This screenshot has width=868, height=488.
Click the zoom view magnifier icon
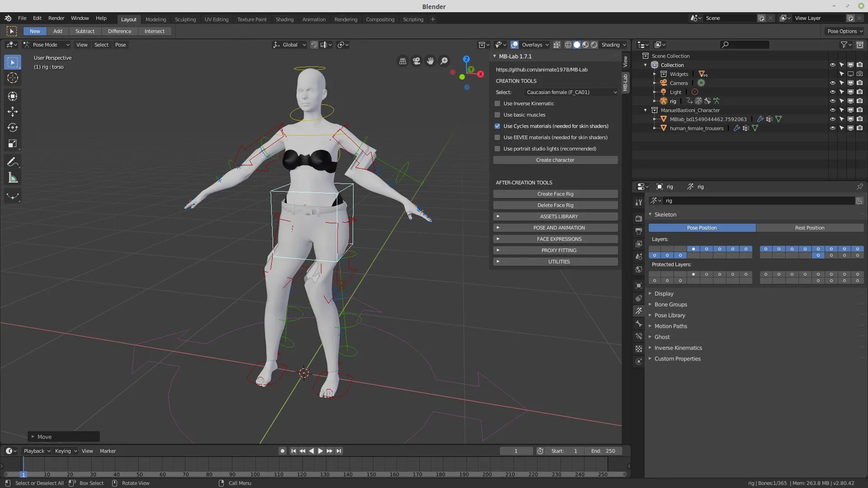click(444, 61)
